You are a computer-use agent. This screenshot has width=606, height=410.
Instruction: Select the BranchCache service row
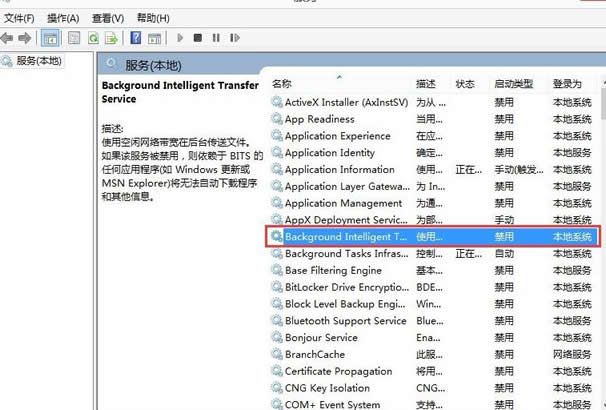[431, 354]
